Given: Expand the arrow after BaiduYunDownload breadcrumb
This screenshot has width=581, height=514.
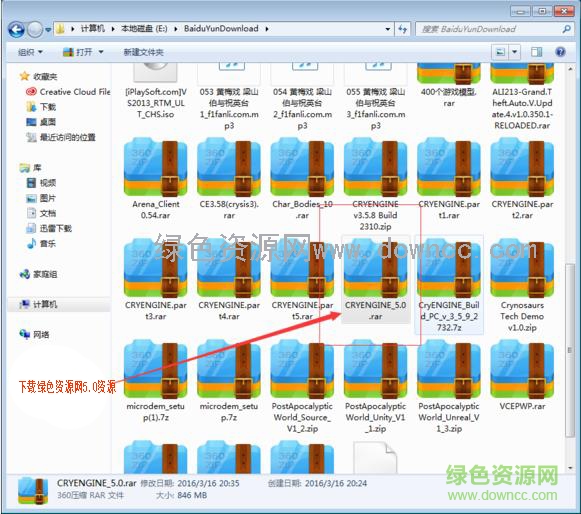Looking at the screenshot, I should [x=267, y=29].
